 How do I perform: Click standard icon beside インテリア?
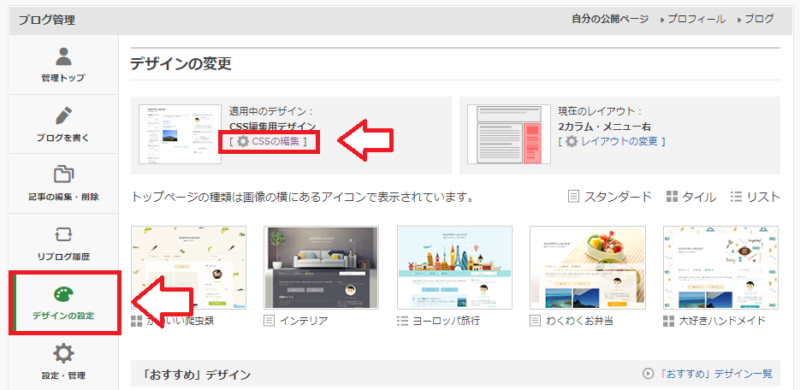tap(269, 321)
